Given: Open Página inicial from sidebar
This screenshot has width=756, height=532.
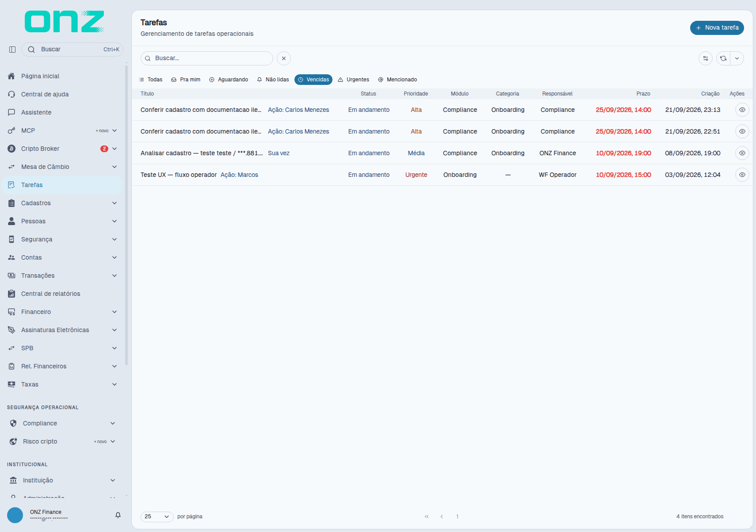Looking at the screenshot, I should [x=62, y=76].
